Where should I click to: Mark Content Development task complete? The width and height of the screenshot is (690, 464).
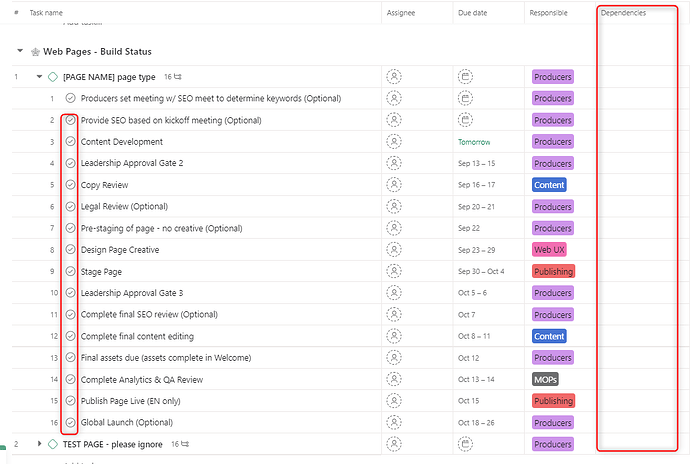[x=70, y=142]
